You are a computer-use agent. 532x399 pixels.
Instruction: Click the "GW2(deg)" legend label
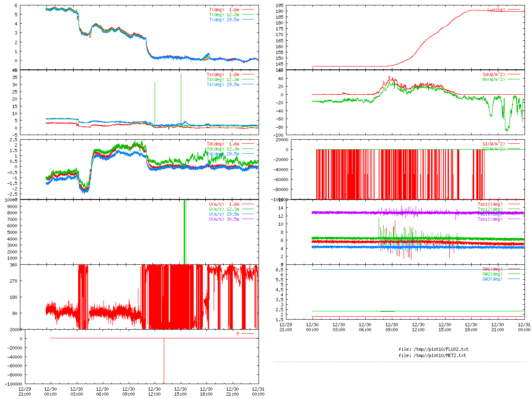(x=493, y=274)
